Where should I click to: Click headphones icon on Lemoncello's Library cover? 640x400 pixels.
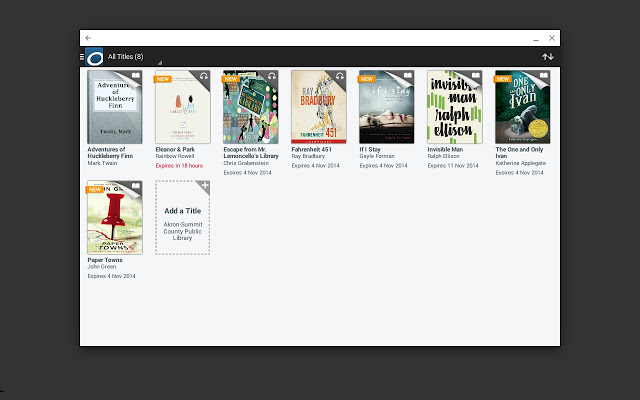(x=272, y=76)
